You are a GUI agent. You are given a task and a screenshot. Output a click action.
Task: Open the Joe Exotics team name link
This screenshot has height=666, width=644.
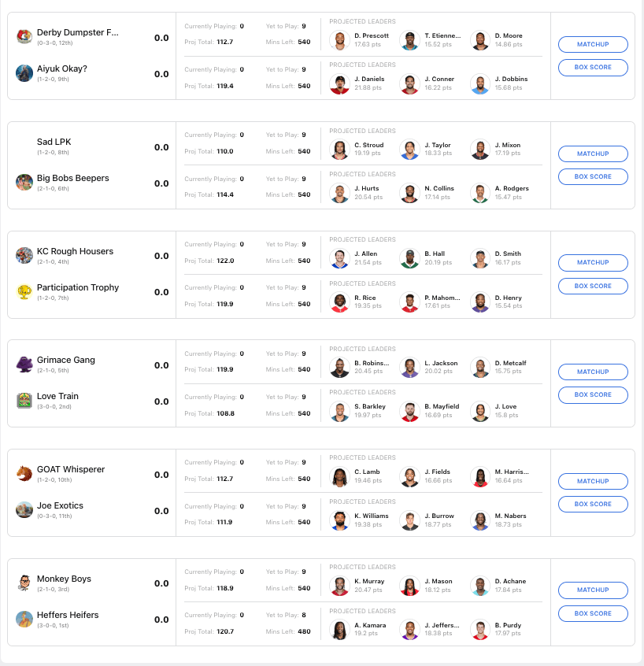click(x=60, y=506)
